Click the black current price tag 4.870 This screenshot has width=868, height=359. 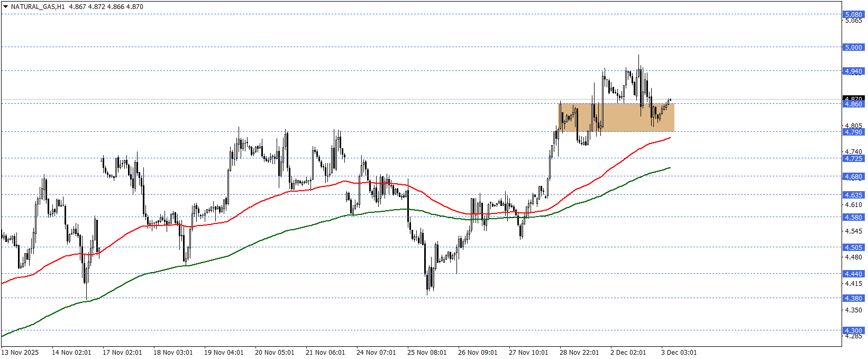tap(853, 98)
